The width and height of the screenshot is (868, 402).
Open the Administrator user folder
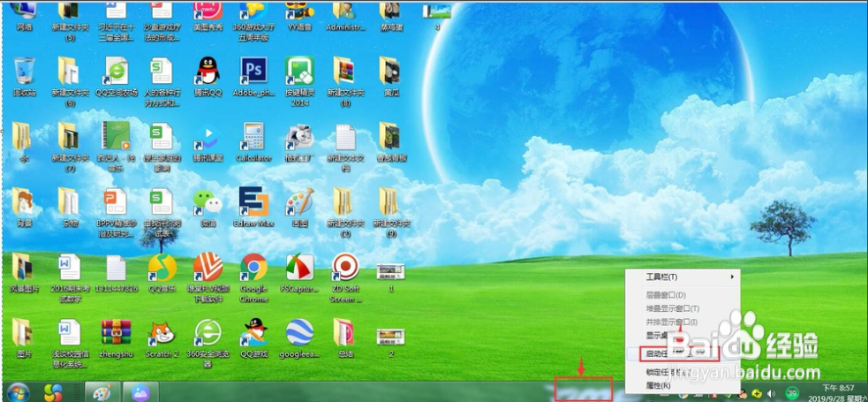click(x=346, y=17)
